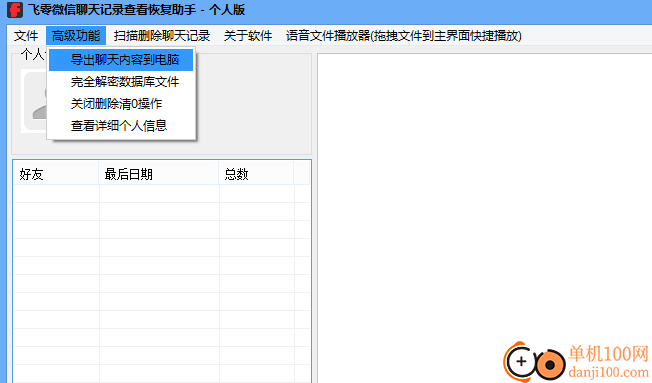Click the 高级功能 menu
The height and width of the screenshot is (383, 652).
[x=76, y=36]
